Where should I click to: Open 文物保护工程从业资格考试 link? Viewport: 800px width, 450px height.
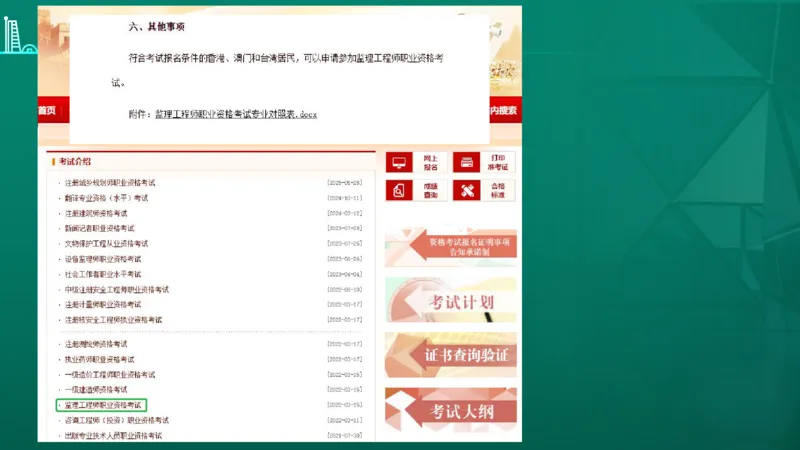tap(106, 244)
